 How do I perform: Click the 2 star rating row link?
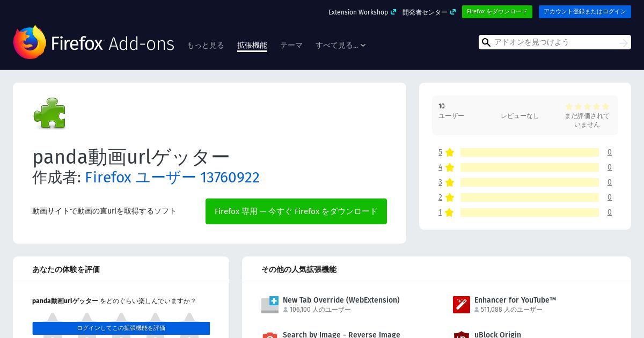point(446,197)
